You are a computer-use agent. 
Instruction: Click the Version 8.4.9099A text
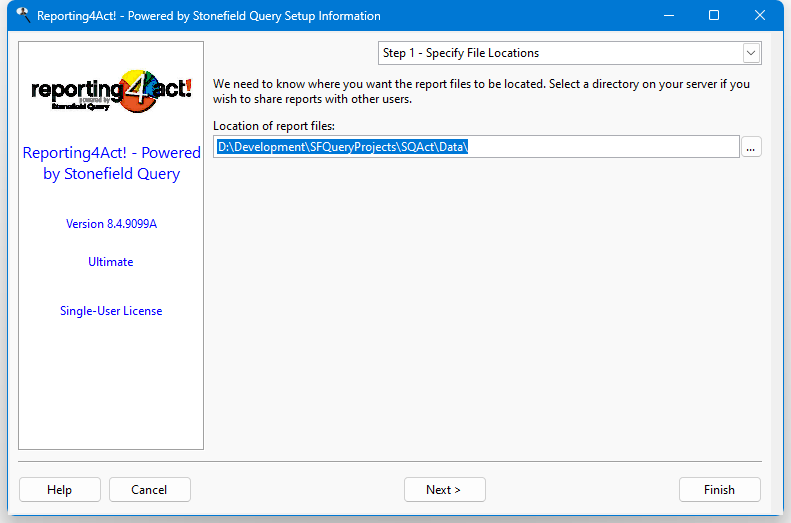pyautogui.click(x=111, y=224)
